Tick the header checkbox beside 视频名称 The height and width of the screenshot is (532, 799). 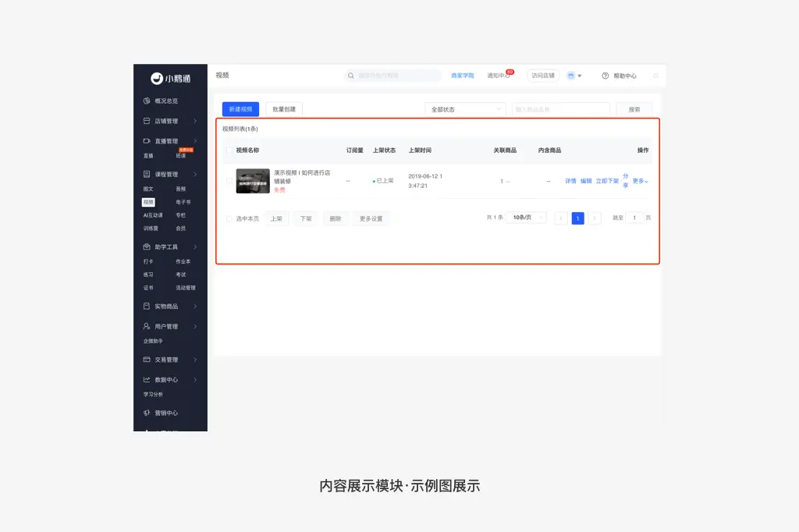click(x=229, y=151)
